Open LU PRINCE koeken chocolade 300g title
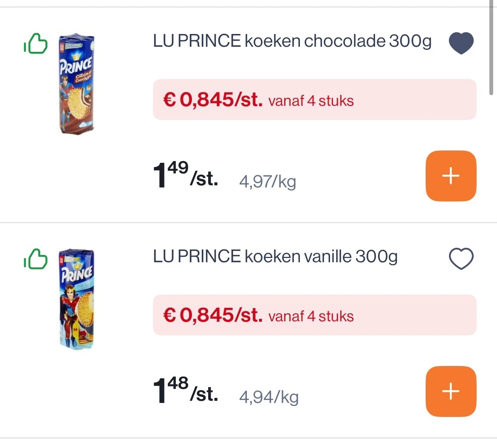 click(x=292, y=41)
